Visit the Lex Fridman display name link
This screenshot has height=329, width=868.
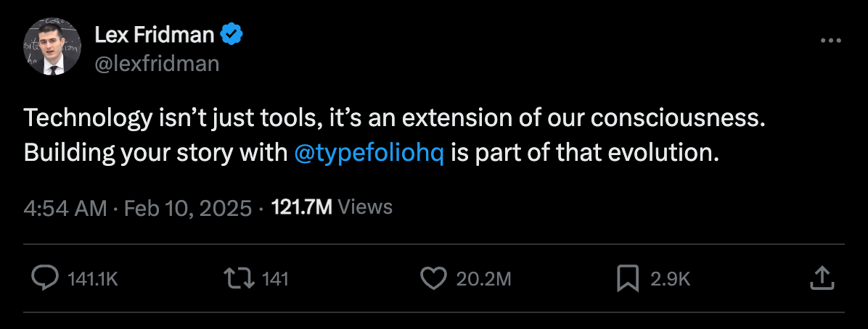155,36
